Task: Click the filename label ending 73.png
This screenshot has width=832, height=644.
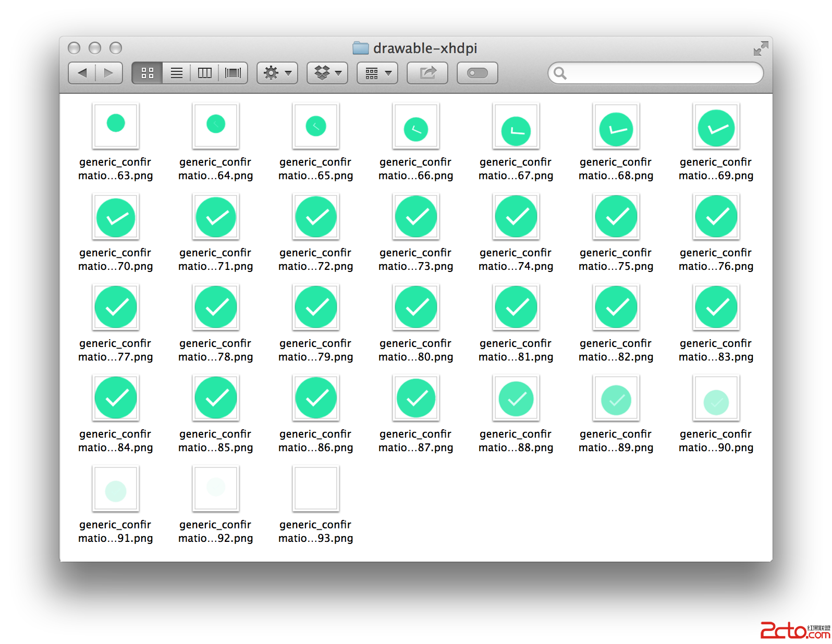Action: click(416, 259)
